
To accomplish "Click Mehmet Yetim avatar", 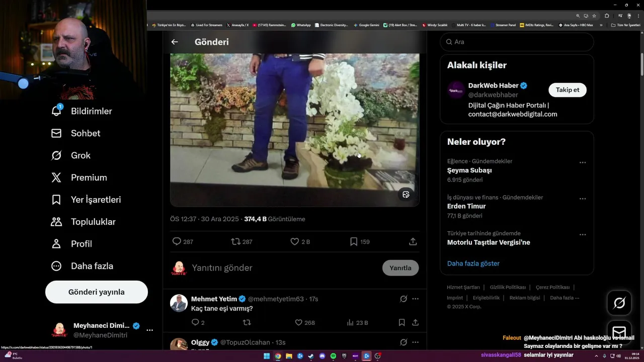I will coord(179,303).
